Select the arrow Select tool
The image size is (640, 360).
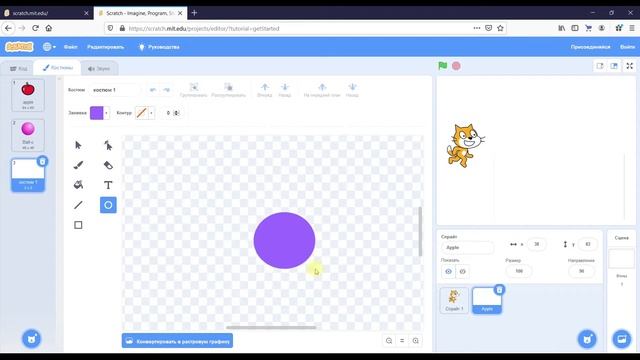coord(78,145)
